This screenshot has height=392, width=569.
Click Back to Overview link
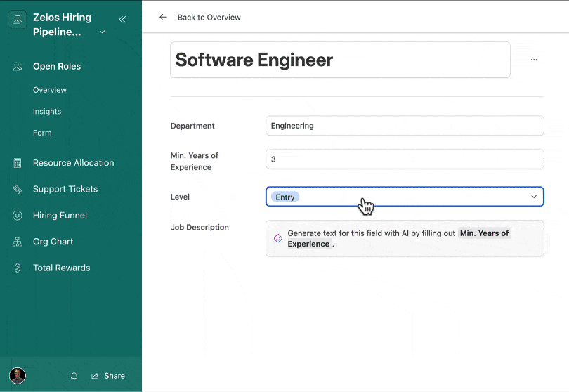[x=209, y=18]
